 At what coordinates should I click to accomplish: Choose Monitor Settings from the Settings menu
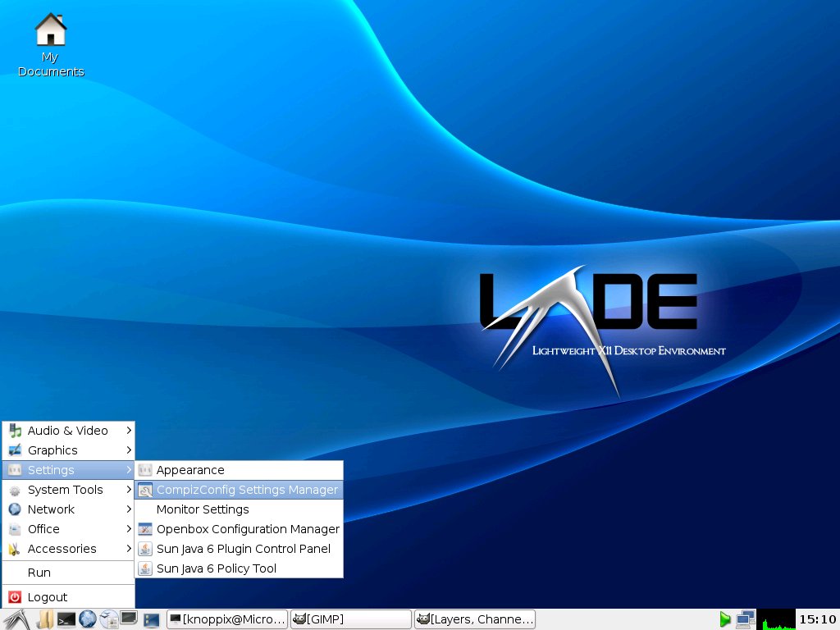(x=203, y=509)
